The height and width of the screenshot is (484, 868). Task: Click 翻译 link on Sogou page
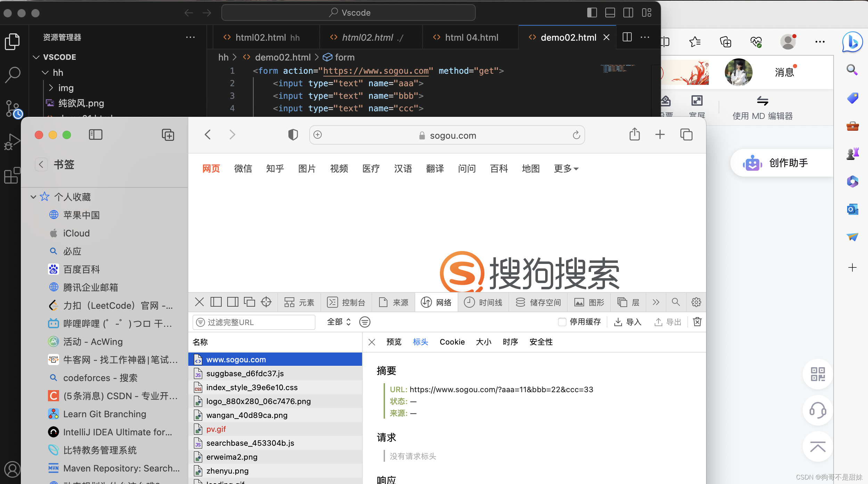pyautogui.click(x=435, y=169)
